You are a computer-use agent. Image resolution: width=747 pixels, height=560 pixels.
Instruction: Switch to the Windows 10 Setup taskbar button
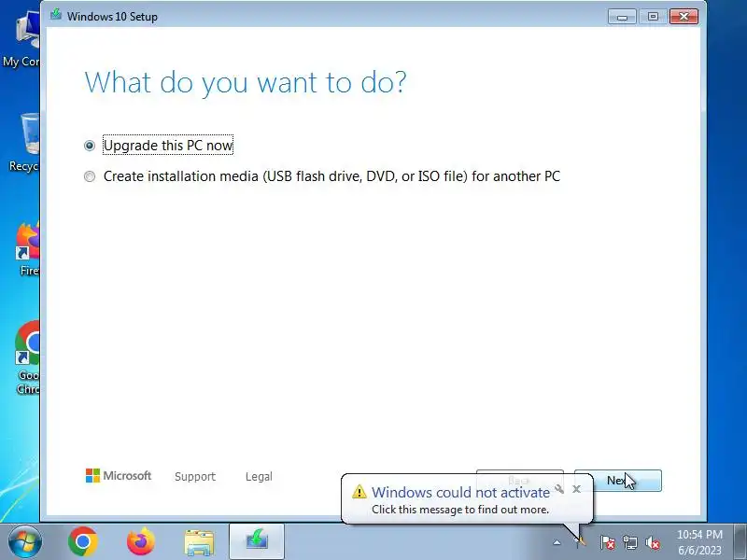click(257, 541)
